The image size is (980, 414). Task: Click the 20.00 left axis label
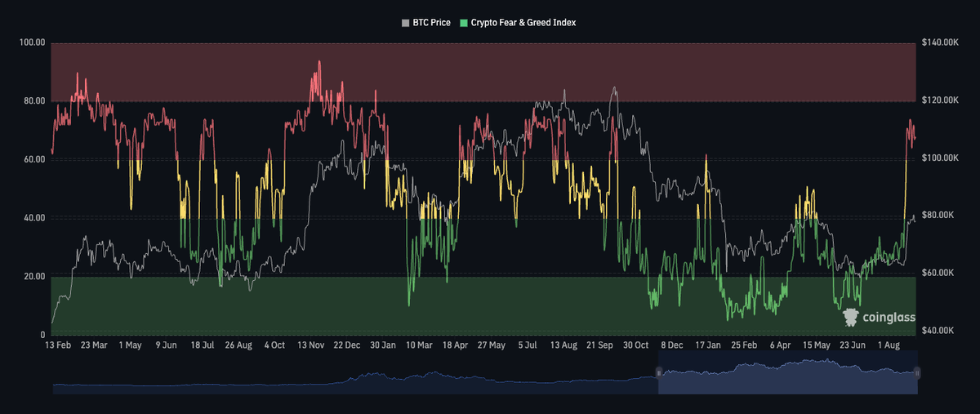(35, 276)
